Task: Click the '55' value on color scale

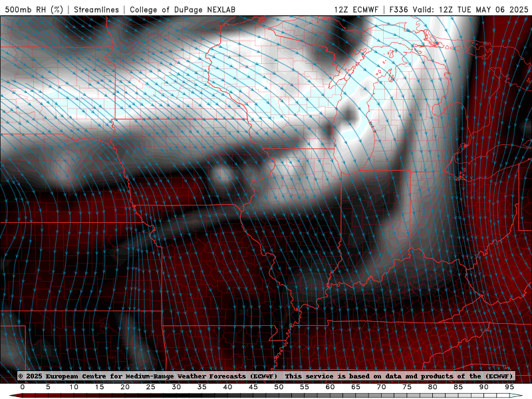Action: click(305, 387)
